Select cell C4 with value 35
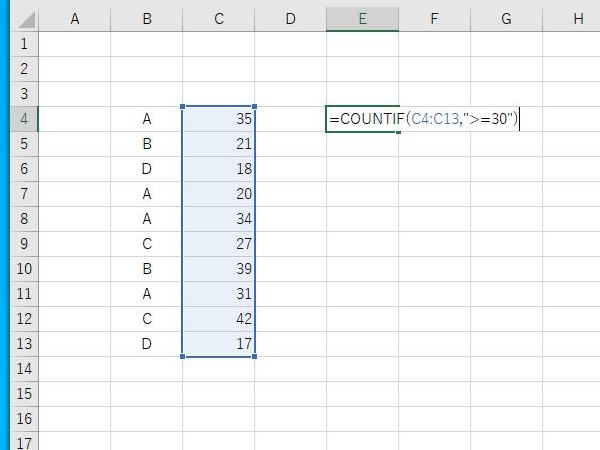Screen dimensions: 600x450 pyautogui.click(x=219, y=119)
